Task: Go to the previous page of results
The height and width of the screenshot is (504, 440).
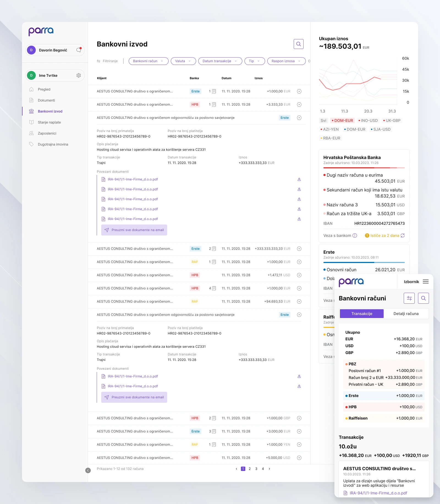Action: pyautogui.click(x=237, y=469)
